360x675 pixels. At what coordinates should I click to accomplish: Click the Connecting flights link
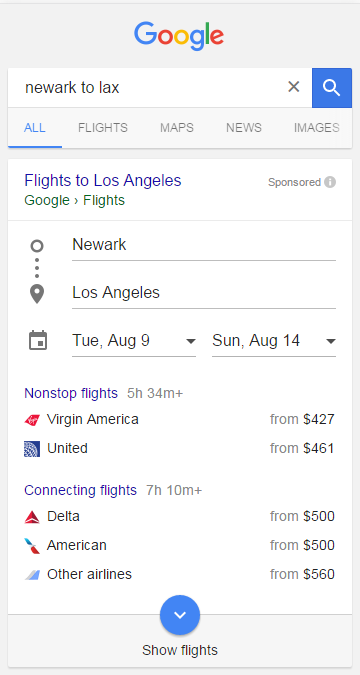point(81,490)
